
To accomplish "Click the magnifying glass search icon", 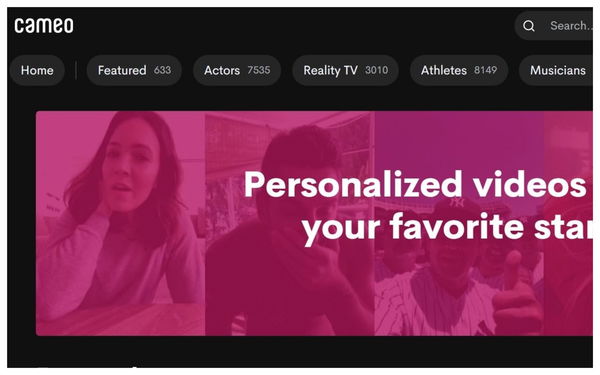I will tap(529, 26).
